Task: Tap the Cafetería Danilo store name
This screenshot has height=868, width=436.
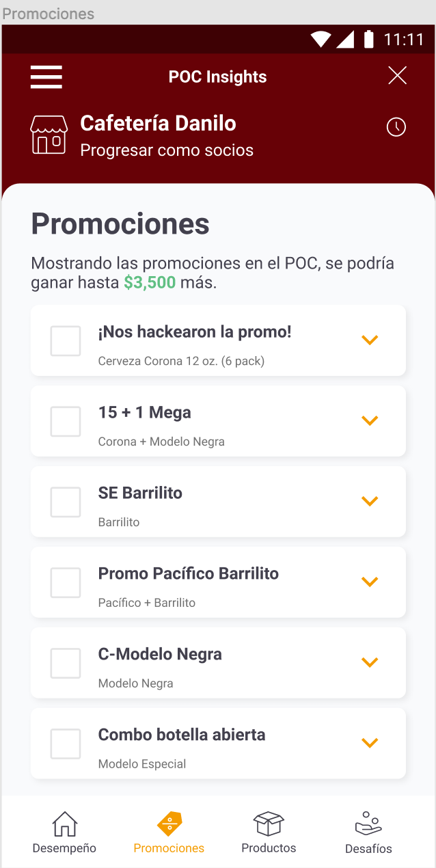Action: pyautogui.click(x=158, y=124)
